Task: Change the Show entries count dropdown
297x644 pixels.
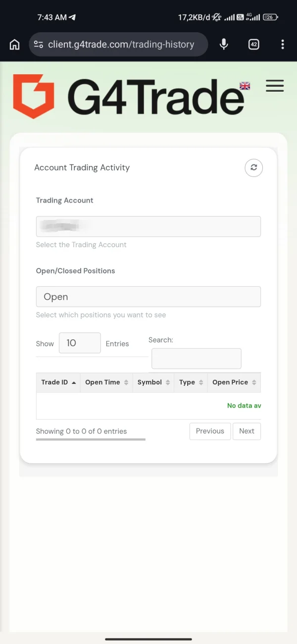Action: tap(80, 343)
